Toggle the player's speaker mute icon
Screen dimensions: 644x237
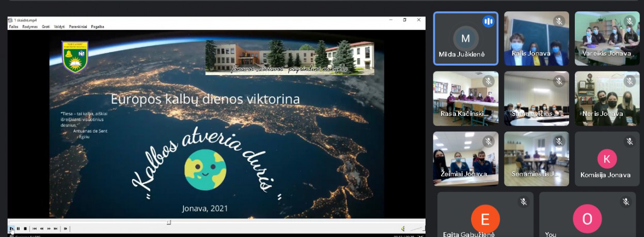coord(403,228)
